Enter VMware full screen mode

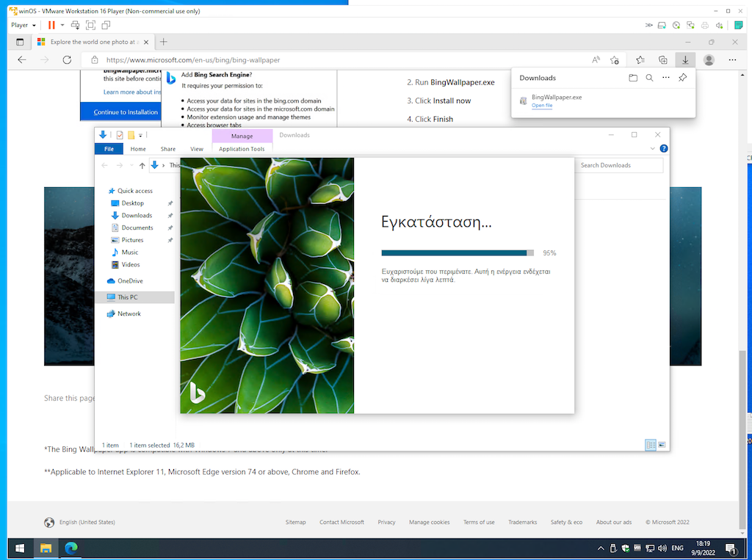point(90,25)
